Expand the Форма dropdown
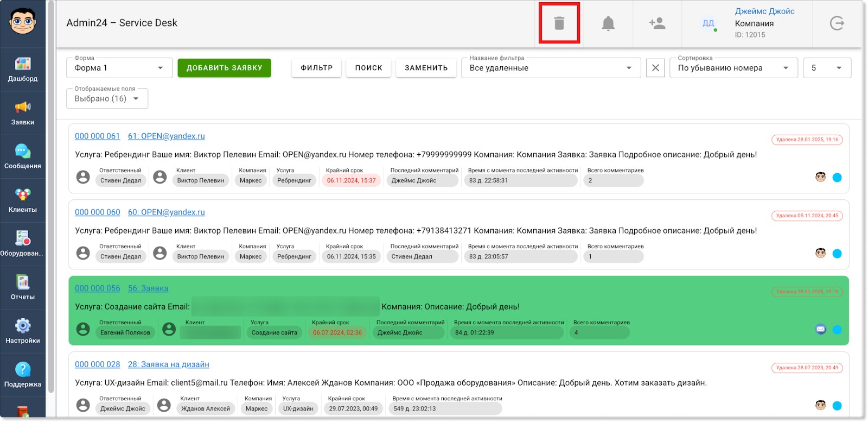 pos(119,68)
